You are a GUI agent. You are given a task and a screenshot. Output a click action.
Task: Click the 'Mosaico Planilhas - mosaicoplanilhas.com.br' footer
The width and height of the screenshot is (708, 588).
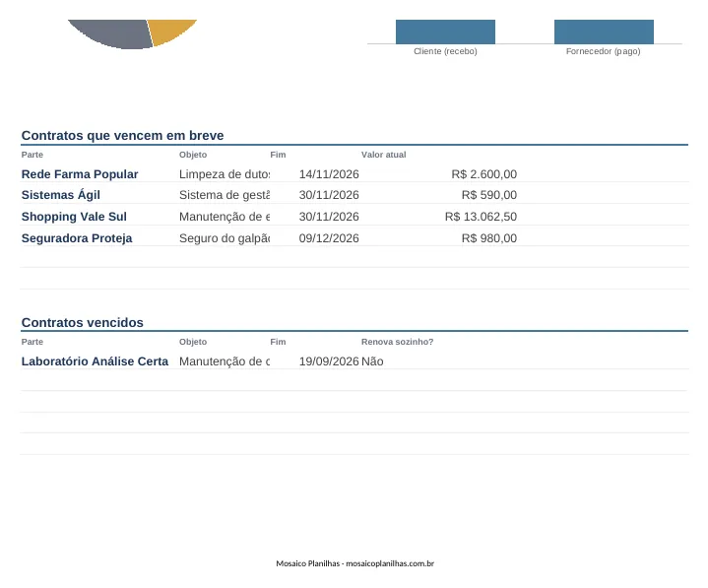[x=354, y=563]
